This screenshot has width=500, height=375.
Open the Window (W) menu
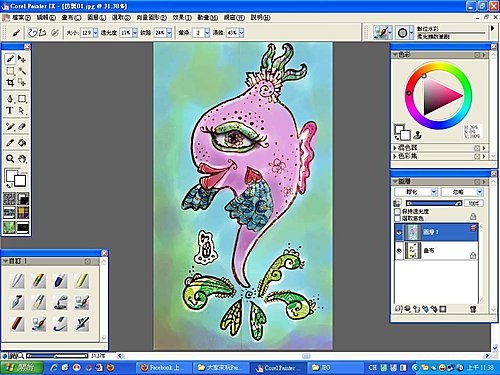234,17
